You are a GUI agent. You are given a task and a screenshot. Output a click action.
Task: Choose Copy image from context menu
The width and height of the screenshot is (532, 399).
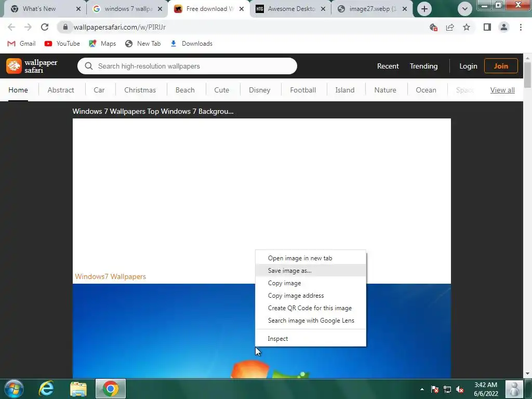click(311, 283)
